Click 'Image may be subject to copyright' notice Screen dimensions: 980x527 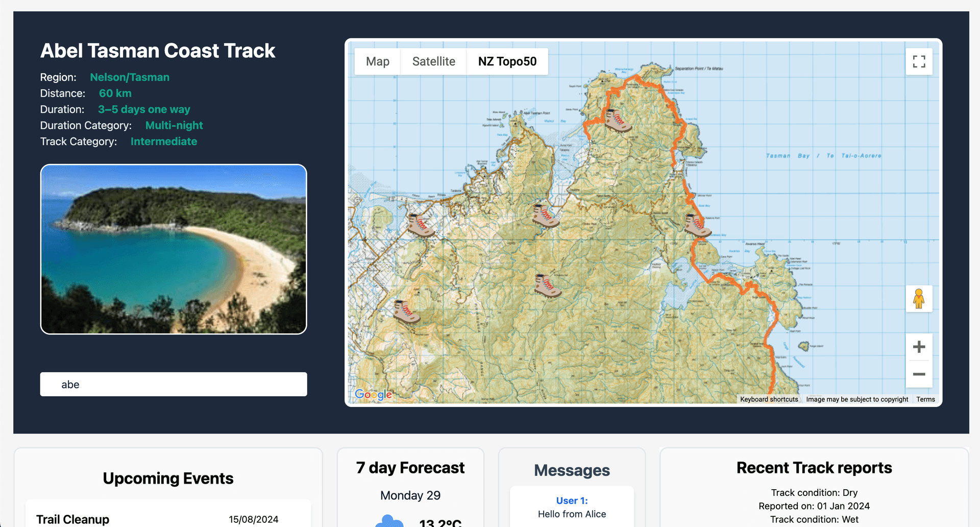[x=857, y=399]
